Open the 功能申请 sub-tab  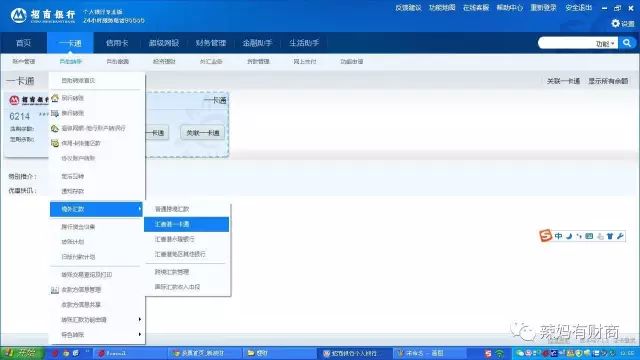coord(352,62)
